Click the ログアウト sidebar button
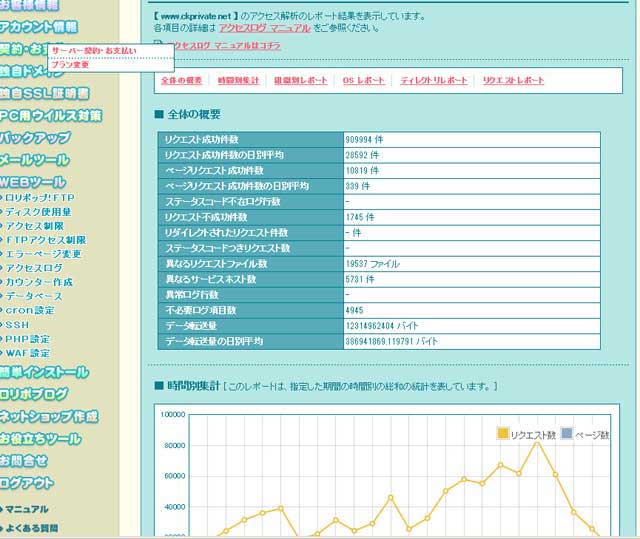Screen dimensions: 640x539 (28, 483)
